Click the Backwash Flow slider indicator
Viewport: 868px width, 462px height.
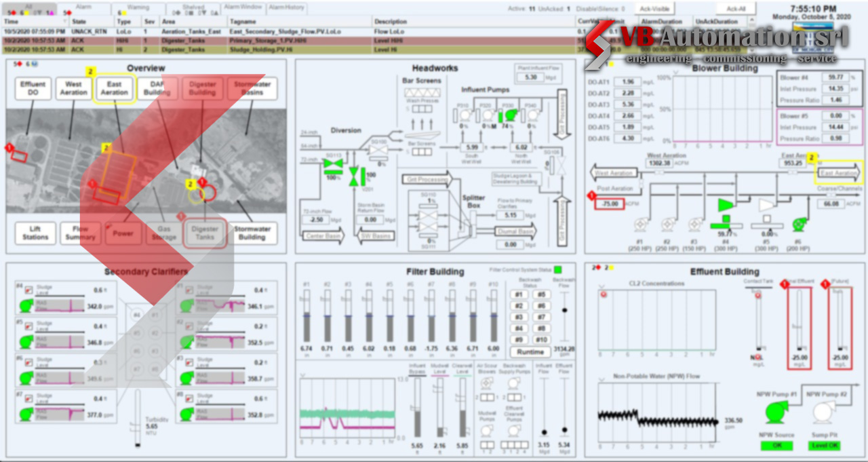(565, 309)
